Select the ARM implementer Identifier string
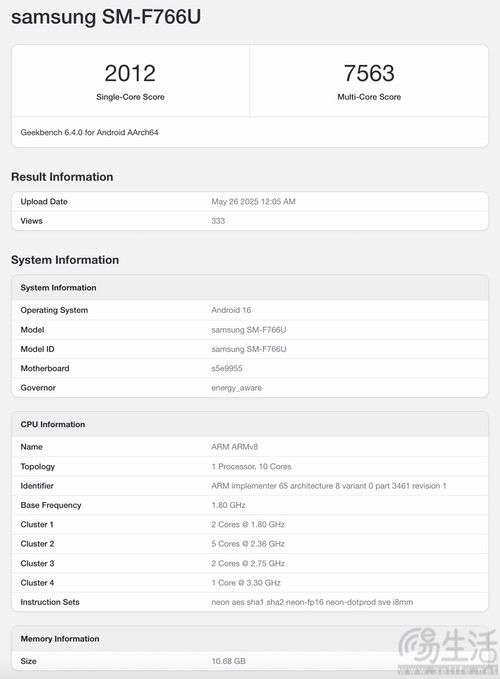The image size is (500, 679). [x=329, y=486]
